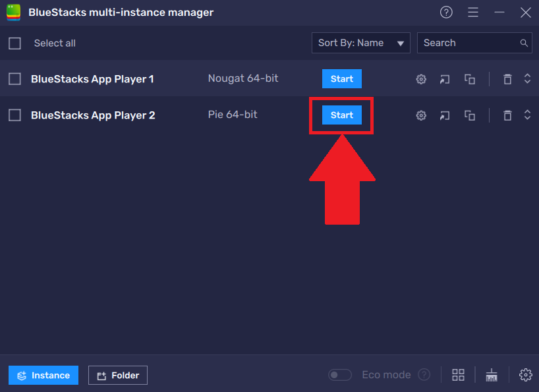Click the search magnifier icon
539x392 pixels.
coord(524,43)
